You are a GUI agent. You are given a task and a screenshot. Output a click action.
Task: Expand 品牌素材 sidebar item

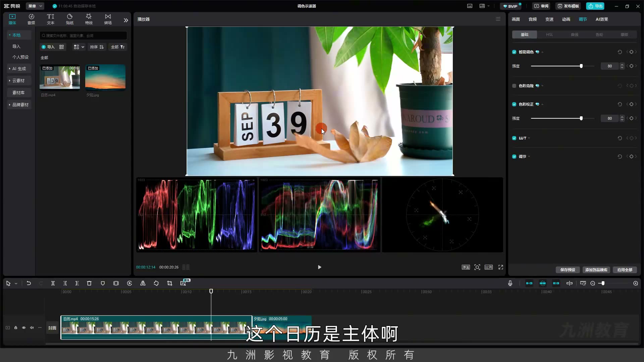pos(19,105)
